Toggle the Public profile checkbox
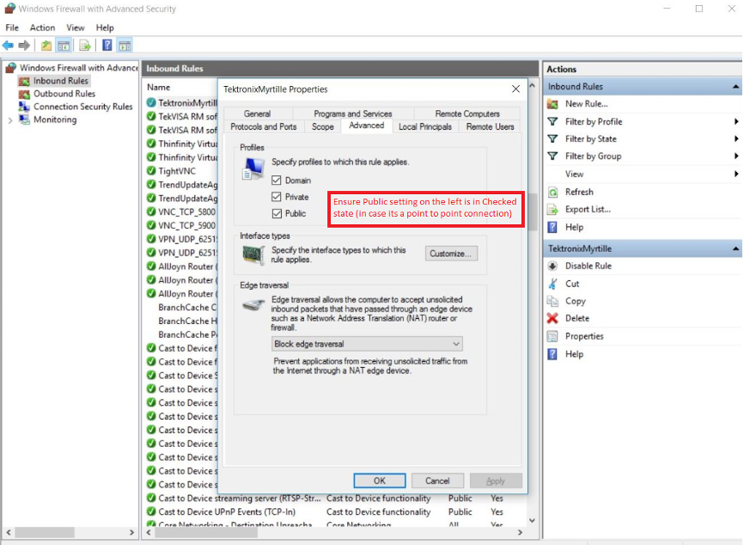 [277, 213]
